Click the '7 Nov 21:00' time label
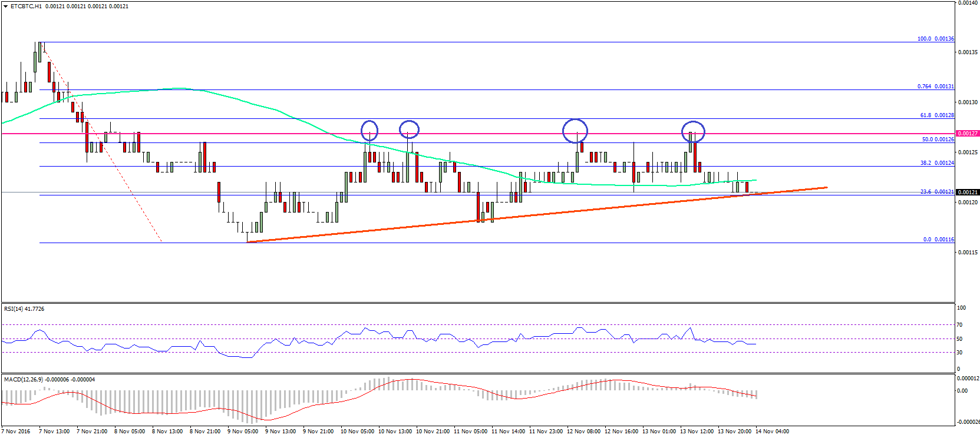The image size is (980, 438). pos(92,432)
